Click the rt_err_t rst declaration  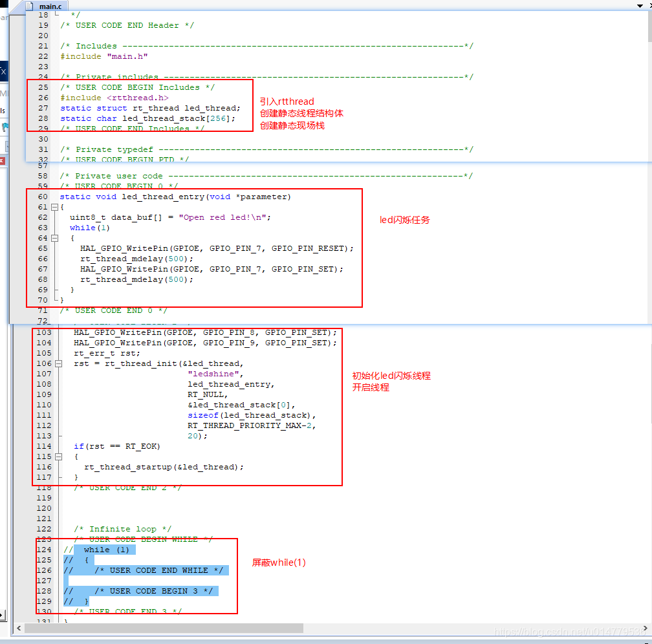tap(107, 354)
